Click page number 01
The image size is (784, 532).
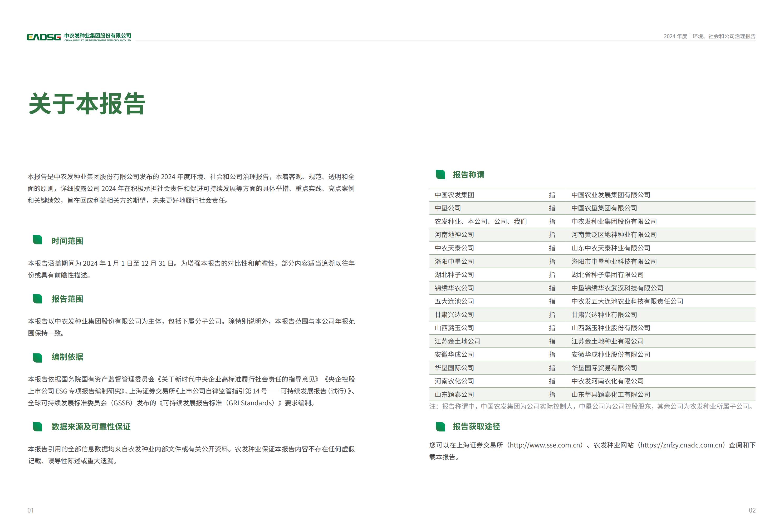tap(31, 510)
